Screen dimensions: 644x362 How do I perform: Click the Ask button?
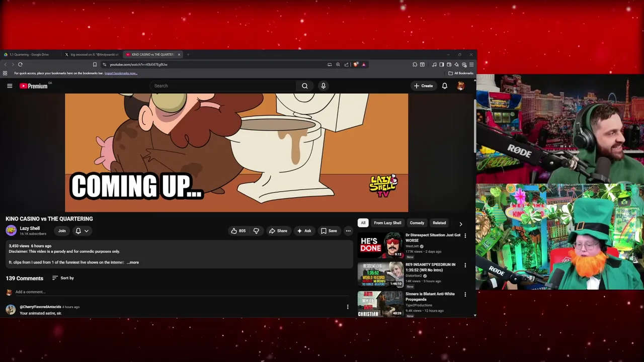pyautogui.click(x=304, y=231)
